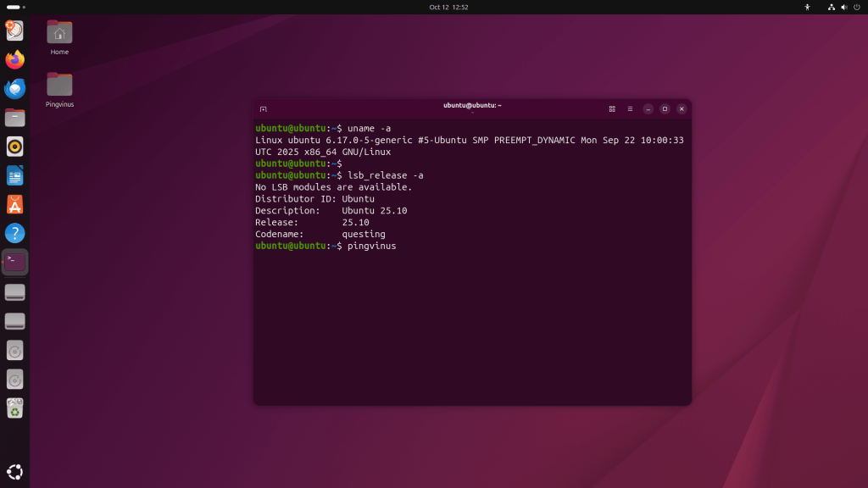This screenshot has width=868, height=488.
Task: Click the tab overview icon in terminal titlebar
Action: pyautogui.click(x=611, y=108)
